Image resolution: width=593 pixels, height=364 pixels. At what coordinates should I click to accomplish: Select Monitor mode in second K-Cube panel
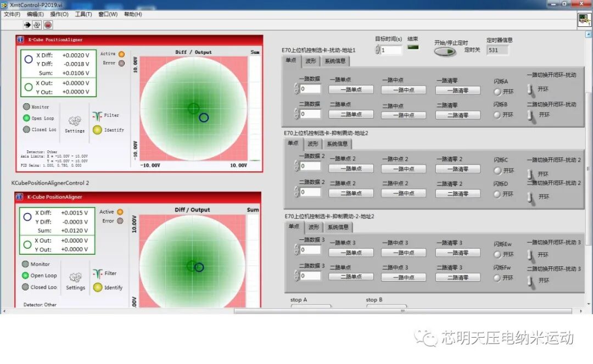pyautogui.click(x=25, y=264)
